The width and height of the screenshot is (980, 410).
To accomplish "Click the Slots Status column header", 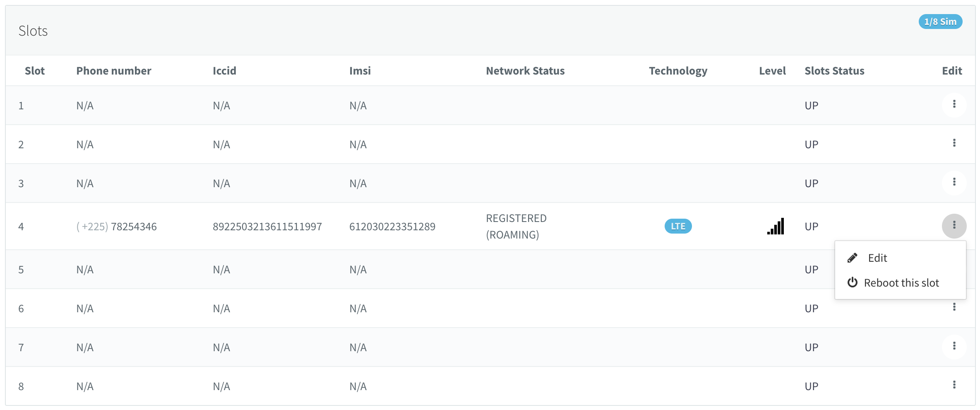I will coord(834,71).
